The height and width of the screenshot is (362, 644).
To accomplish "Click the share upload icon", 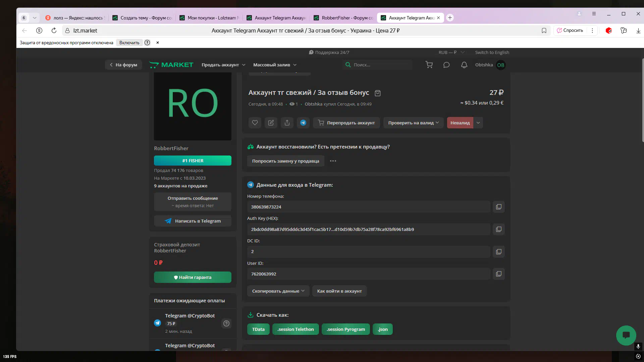I will click(x=287, y=123).
